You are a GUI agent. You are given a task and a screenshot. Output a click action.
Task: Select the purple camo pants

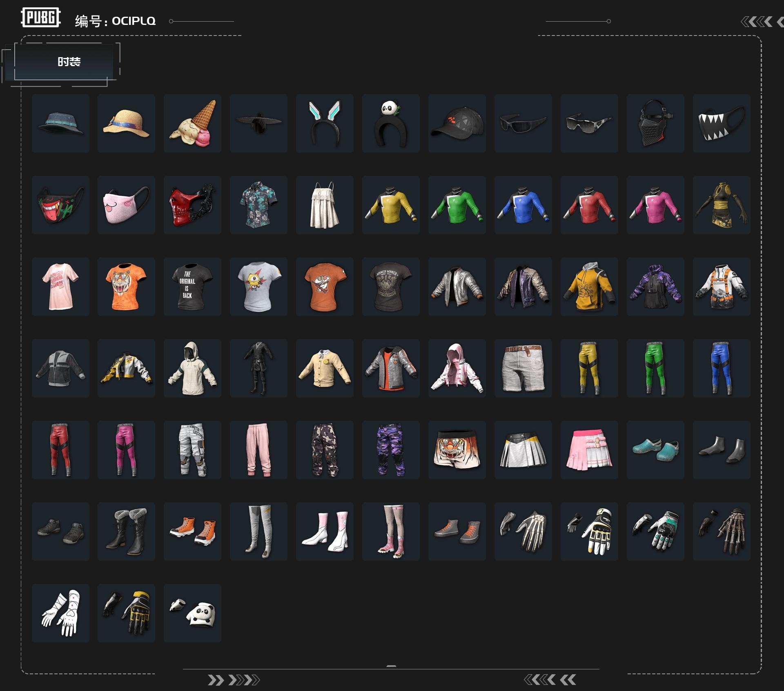pos(391,450)
